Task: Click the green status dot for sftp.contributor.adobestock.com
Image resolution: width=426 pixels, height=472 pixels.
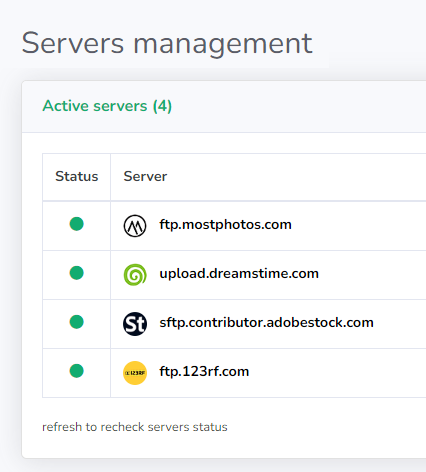Action: [x=76, y=322]
